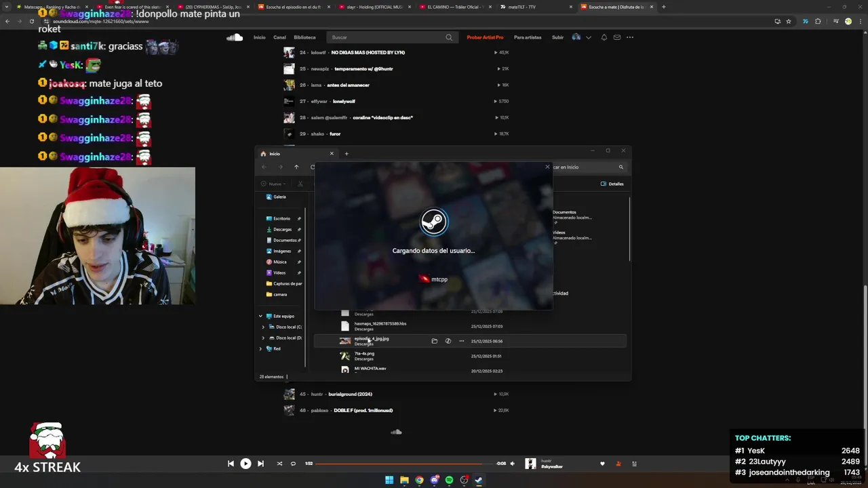Image resolution: width=868 pixels, height=488 pixels.
Task: Click the play button in player bar
Action: pyautogui.click(x=245, y=464)
